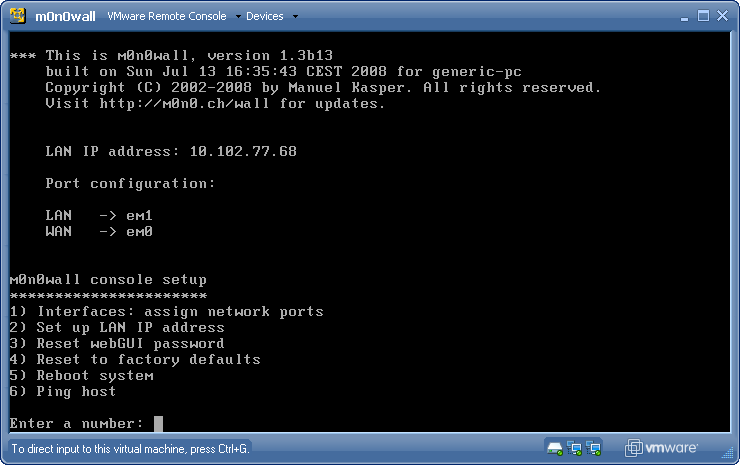The image size is (740, 465).
Task: Click the m0n0wall application icon in title bar
Action: coord(18,16)
